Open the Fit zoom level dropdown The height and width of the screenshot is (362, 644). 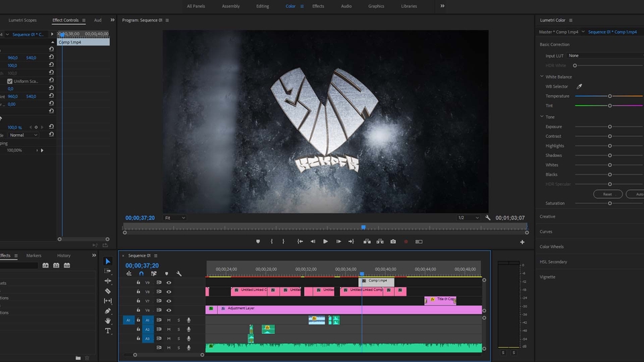tap(174, 218)
